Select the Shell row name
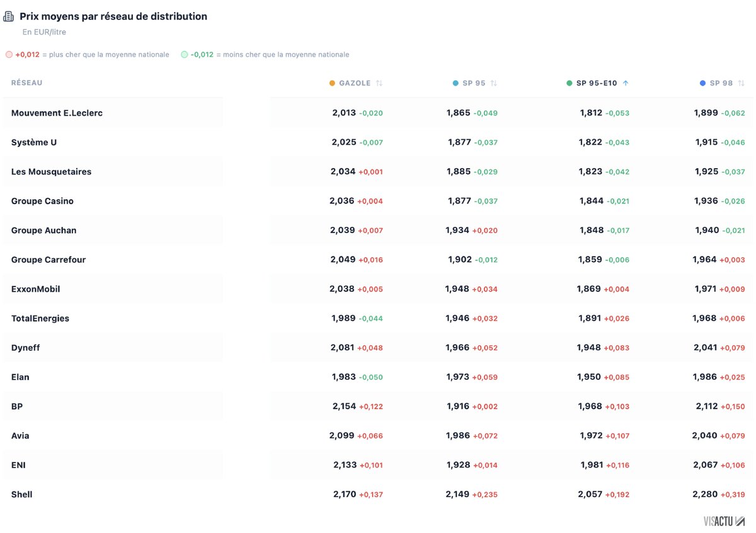The height and width of the screenshot is (533, 756). click(21, 495)
